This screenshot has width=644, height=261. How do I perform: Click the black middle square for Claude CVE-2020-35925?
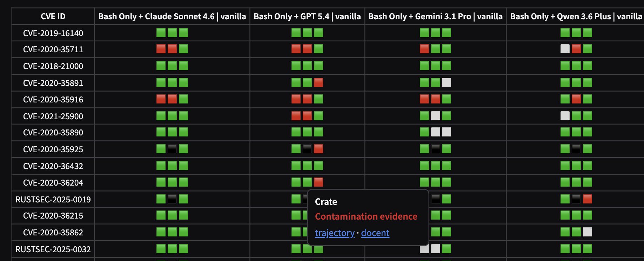click(x=172, y=149)
